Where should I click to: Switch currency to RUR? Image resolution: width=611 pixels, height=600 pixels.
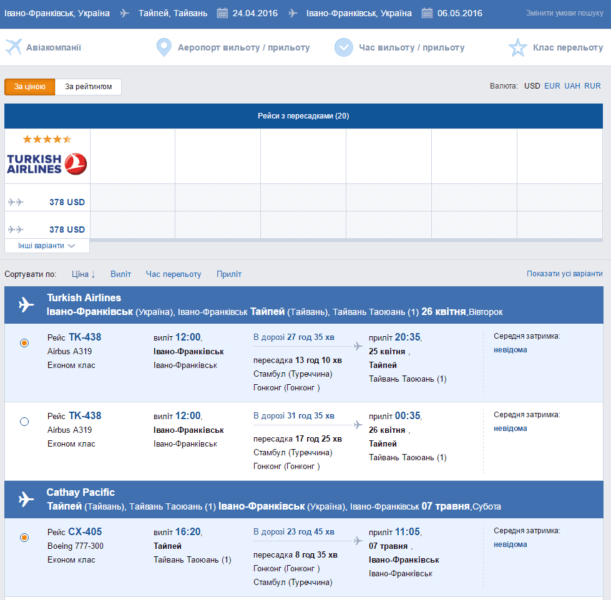(592, 86)
